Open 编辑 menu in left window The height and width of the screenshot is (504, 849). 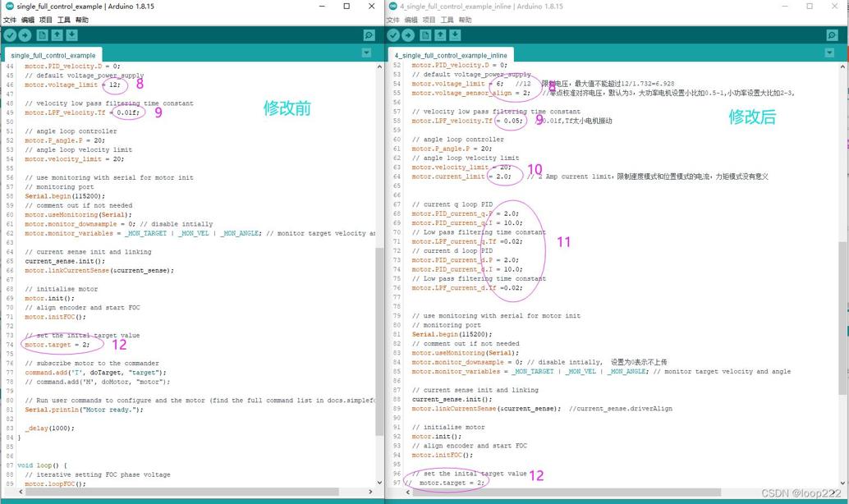tap(28, 20)
